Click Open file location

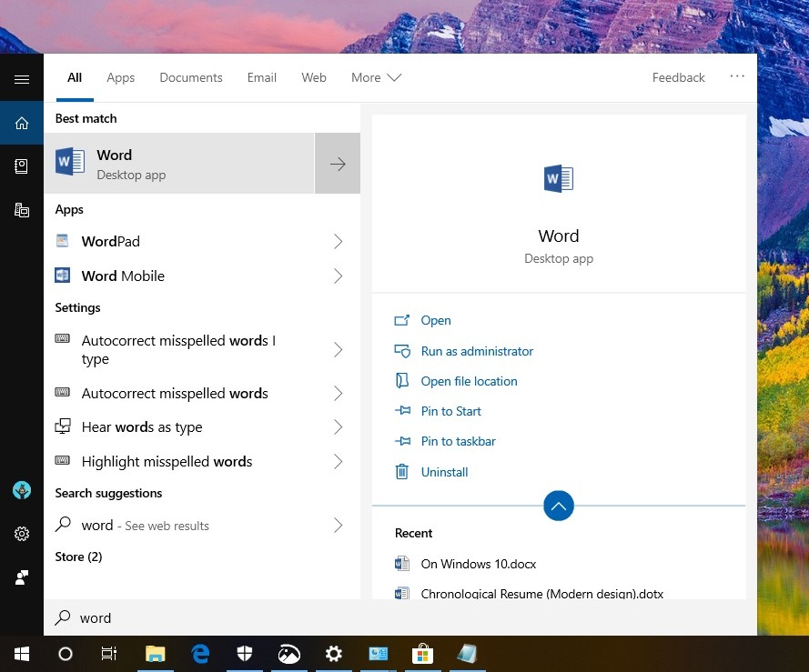coord(469,381)
